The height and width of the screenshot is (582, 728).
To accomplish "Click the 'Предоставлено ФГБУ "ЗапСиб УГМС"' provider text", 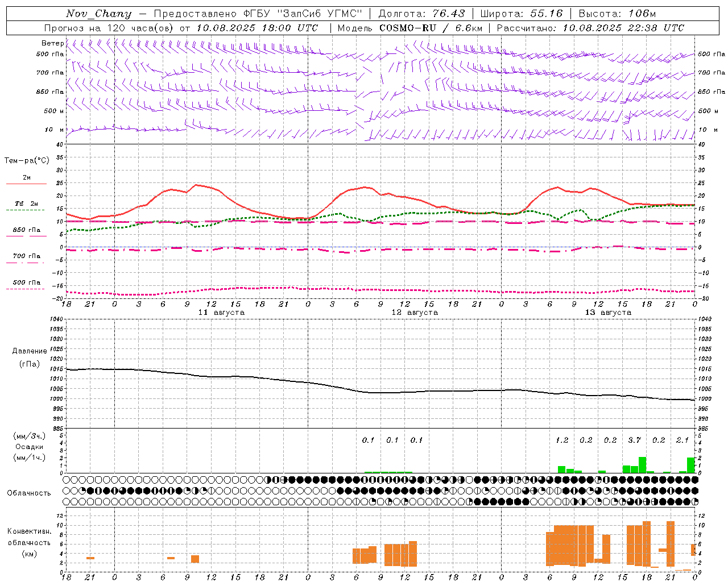I will 258,14.
